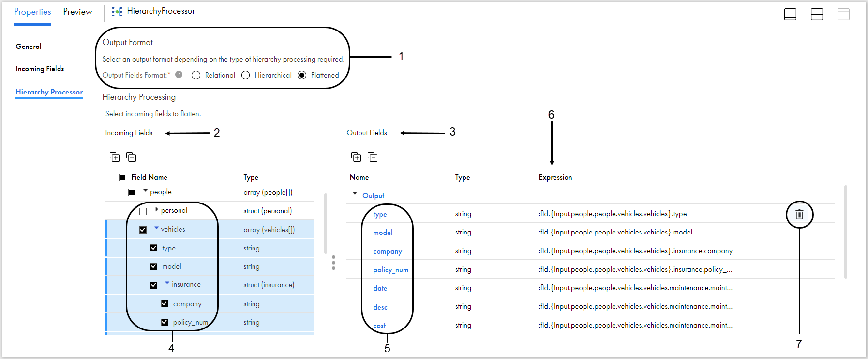868x359 pixels.
Task: Click the Output Fields list scrollbar
Action: (846, 232)
